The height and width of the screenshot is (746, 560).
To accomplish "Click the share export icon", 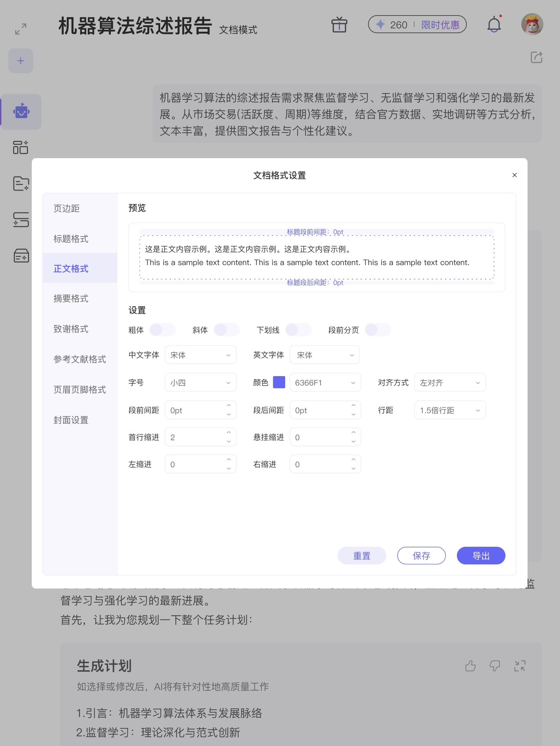I will pyautogui.click(x=536, y=57).
